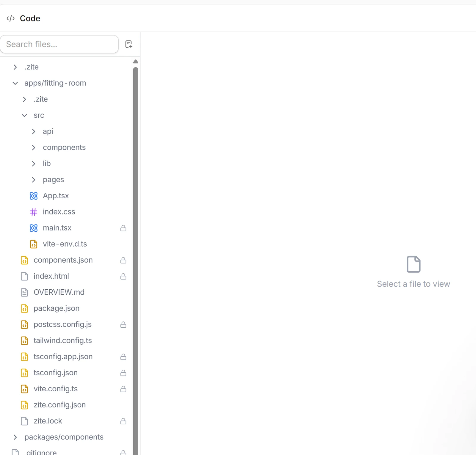Viewport: 476px width, 455px height.
Task: Expand the .zite folder inside apps/fitting-room
Action: click(24, 99)
